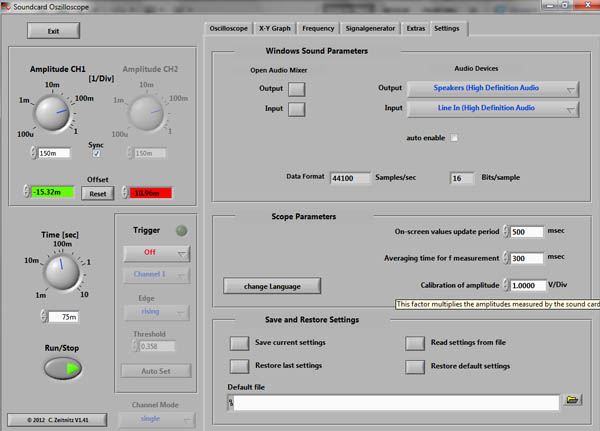Click the change Language button

coord(271,285)
